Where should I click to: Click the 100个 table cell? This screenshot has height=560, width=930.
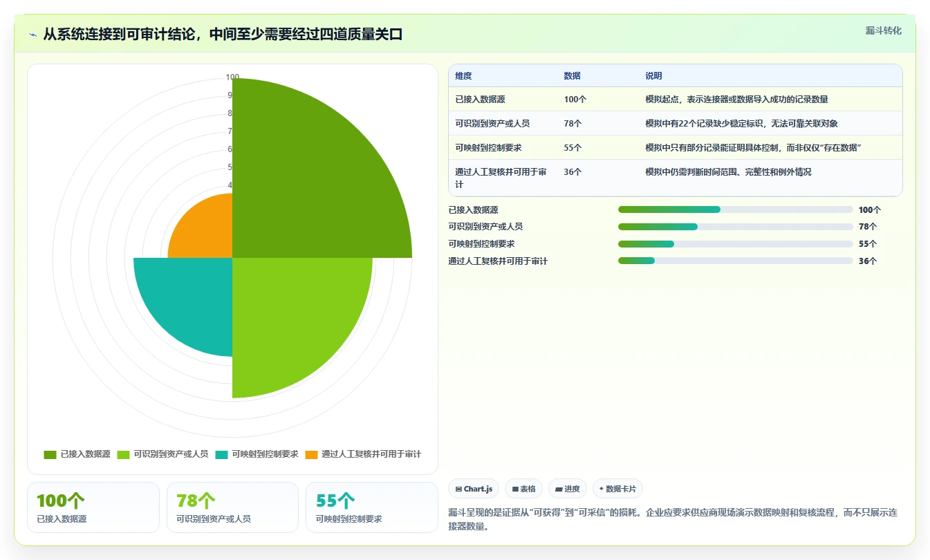coord(575,100)
